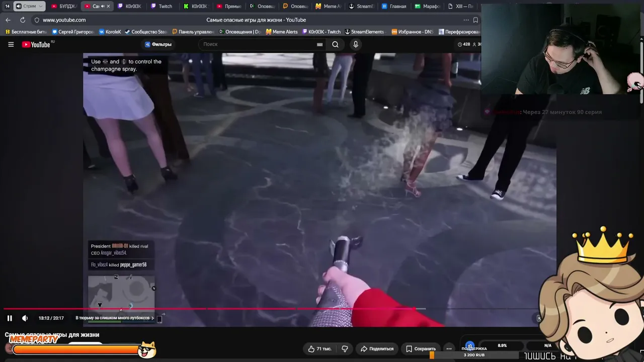Mute audio on the active YouTube tab
Screen dimensions: 644x362
pos(103,7)
